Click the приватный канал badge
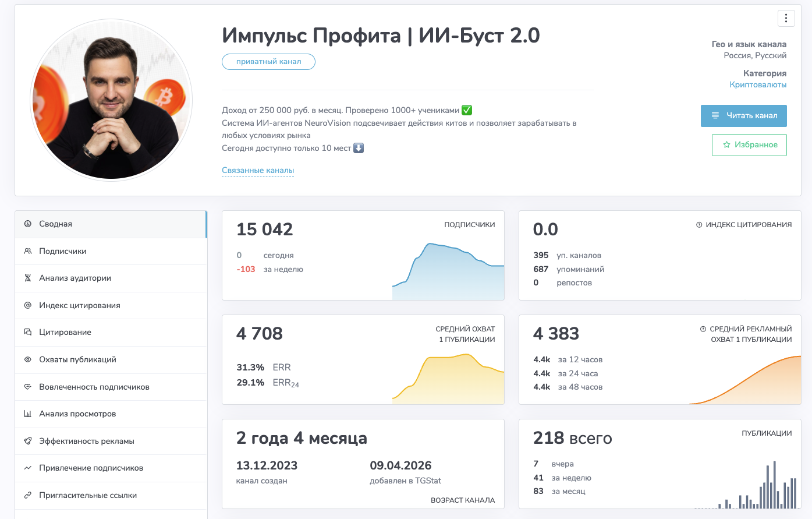 [268, 62]
